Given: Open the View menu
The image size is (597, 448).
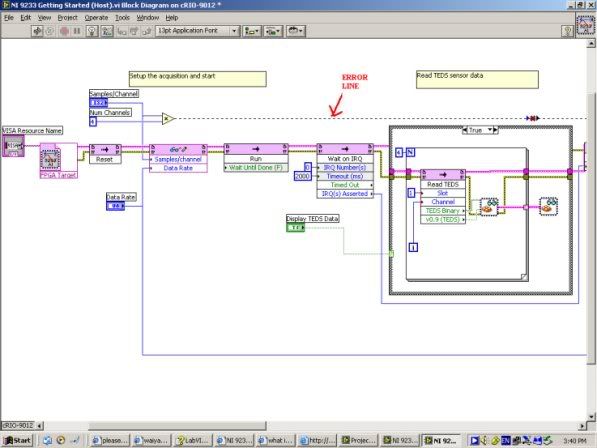Looking at the screenshot, I should tap(44, 18).
